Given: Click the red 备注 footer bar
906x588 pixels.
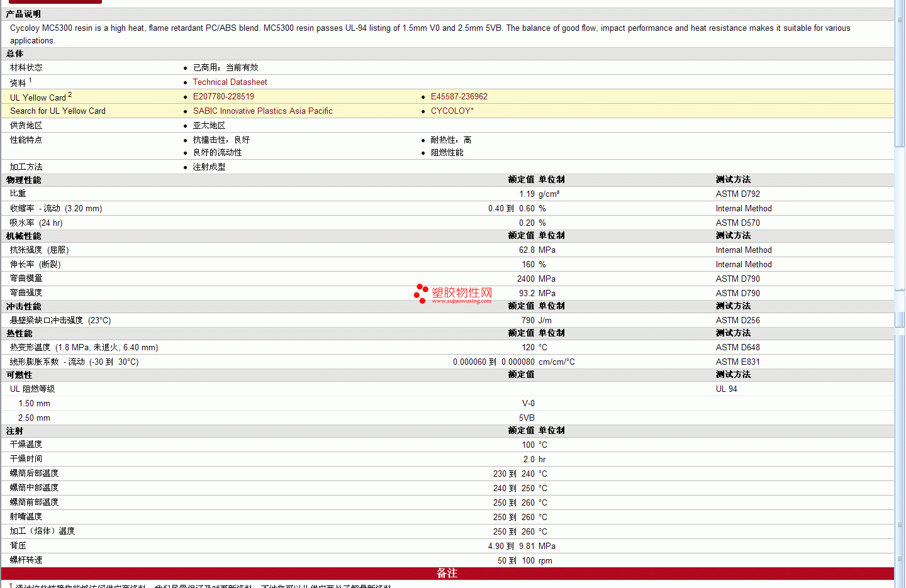Looking at the screenshot, I should pyautogui.click(x=447, y=574).
